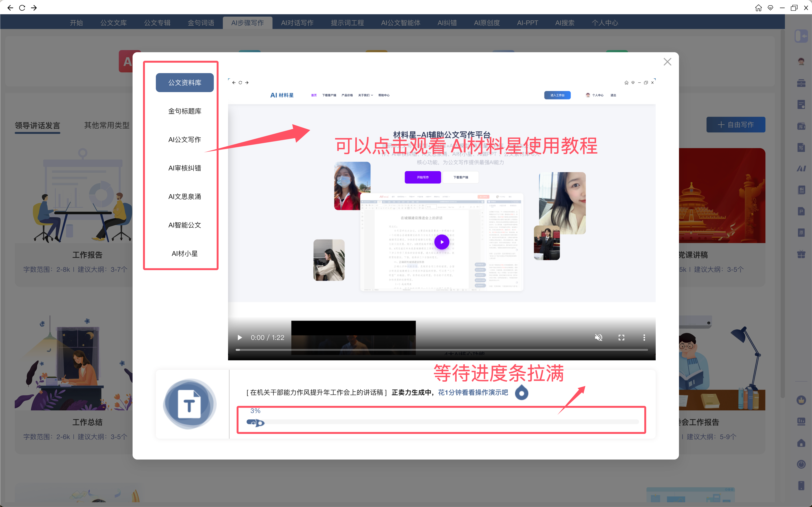Open the 公文文库 top navigation tab

(x=113, y=23)
